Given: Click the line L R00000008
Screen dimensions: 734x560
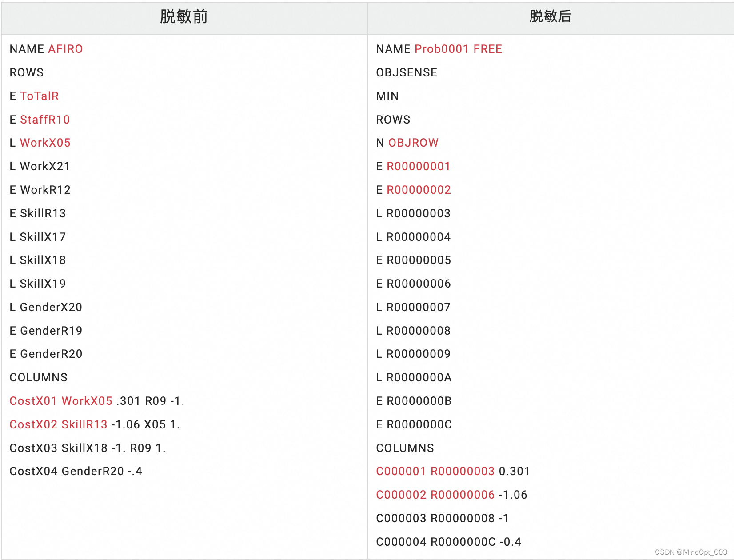Looking at the screenshot, I should pos(413,331).
